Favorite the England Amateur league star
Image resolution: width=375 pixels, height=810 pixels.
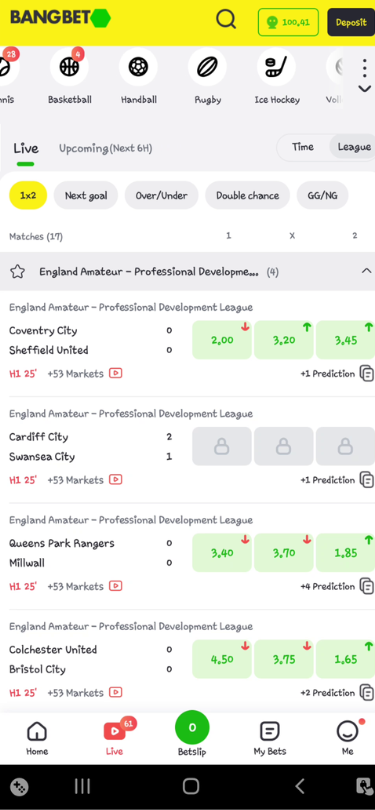click(18, 272)
